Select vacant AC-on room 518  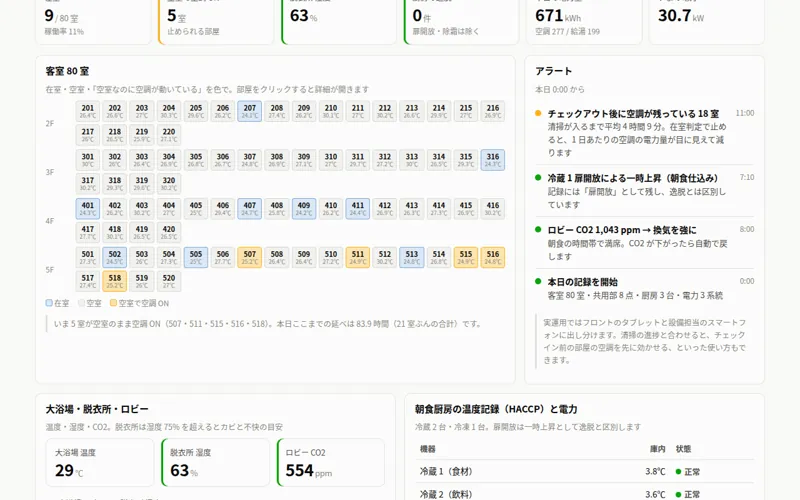pos(115,282)
